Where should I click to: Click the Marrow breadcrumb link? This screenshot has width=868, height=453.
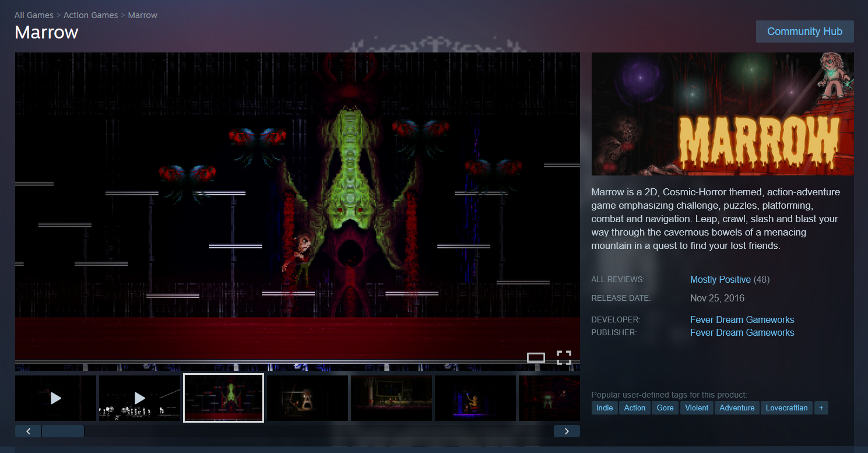(x=143, y=15)
